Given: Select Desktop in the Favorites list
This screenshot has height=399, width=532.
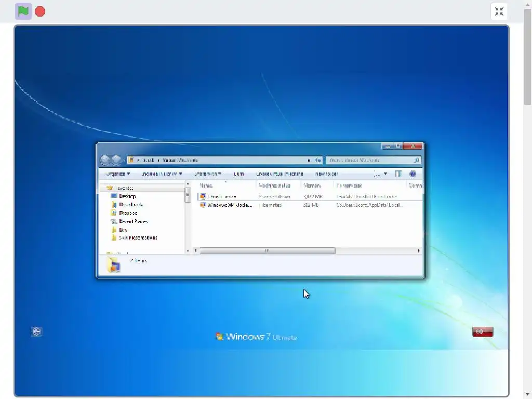Looking at the screenshot, I should tap(128, 196).
